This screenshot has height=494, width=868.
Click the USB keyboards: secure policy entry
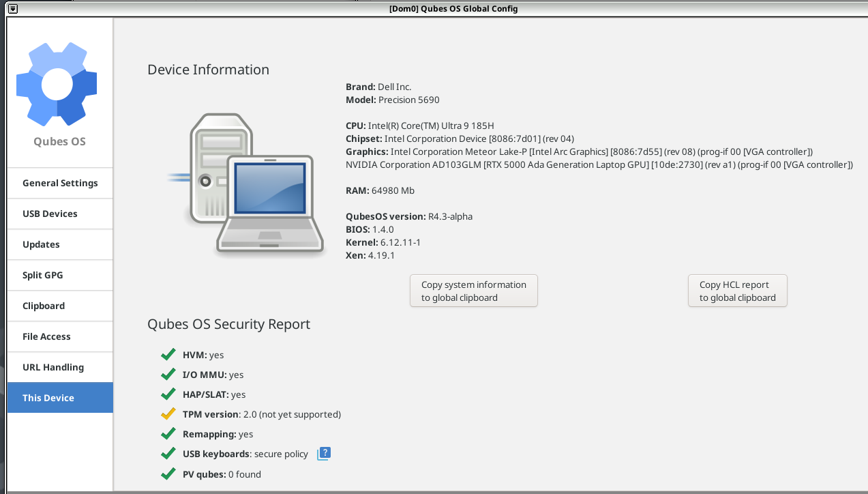coord(245,454)
